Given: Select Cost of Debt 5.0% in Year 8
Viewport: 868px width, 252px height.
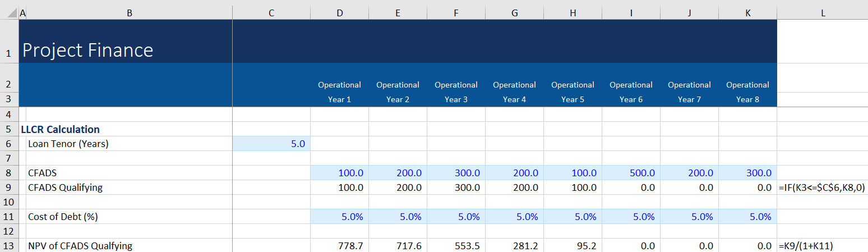Looking at the screenshot, I should point(747,217).
